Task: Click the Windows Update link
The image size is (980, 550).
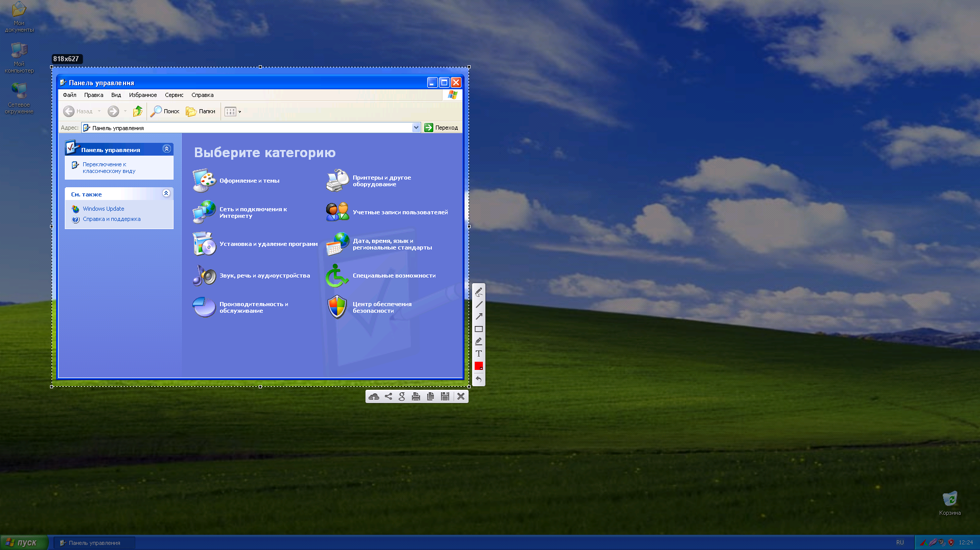Action: [x=103, y=209]
